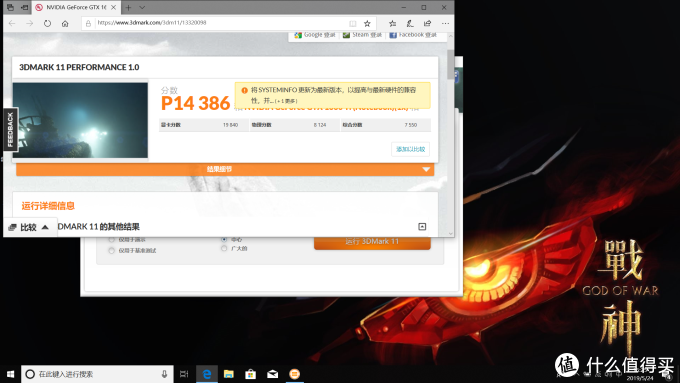
Task: Open the FEEDBACK side tab
Action: [10, 129]
